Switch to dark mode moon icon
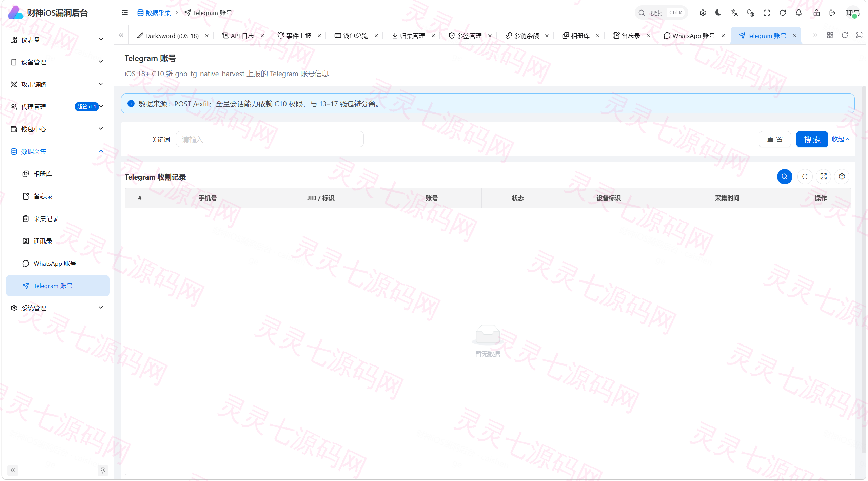This screenshot has height=481, width=868. point(718,13)
